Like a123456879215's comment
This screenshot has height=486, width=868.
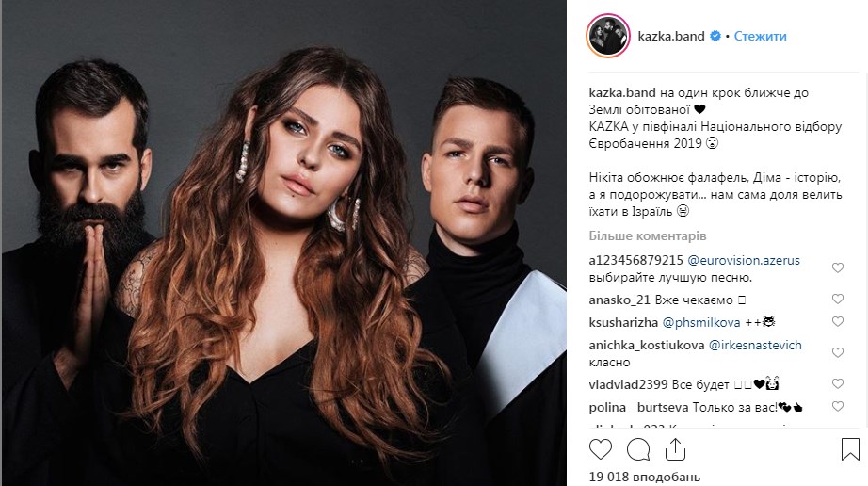[838, 267]
